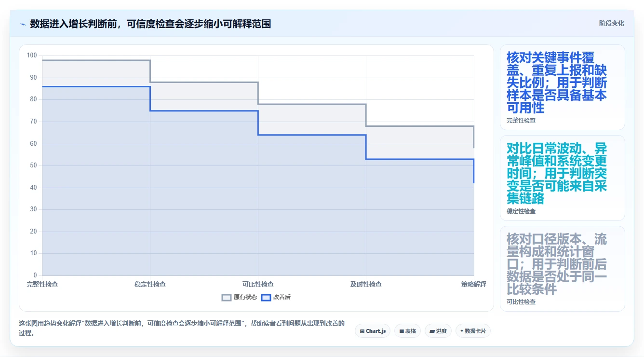
Task: Click the 策略解释 x-axis label
Action: (474, 285)
